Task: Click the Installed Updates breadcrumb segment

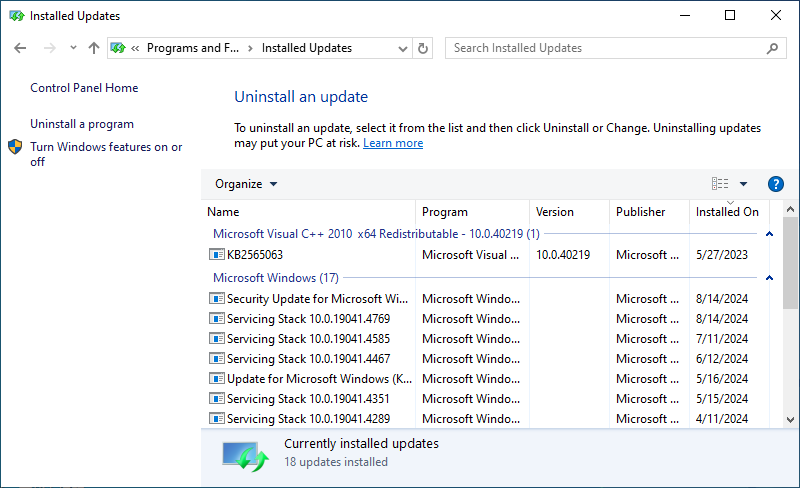Action: pyautogui.click(x=307, y=48)
